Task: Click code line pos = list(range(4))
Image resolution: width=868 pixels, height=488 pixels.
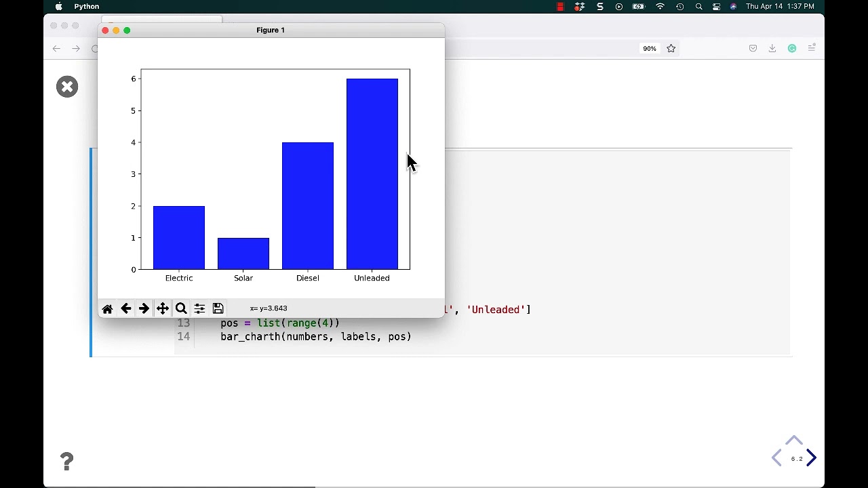Action: coord(280,323)
